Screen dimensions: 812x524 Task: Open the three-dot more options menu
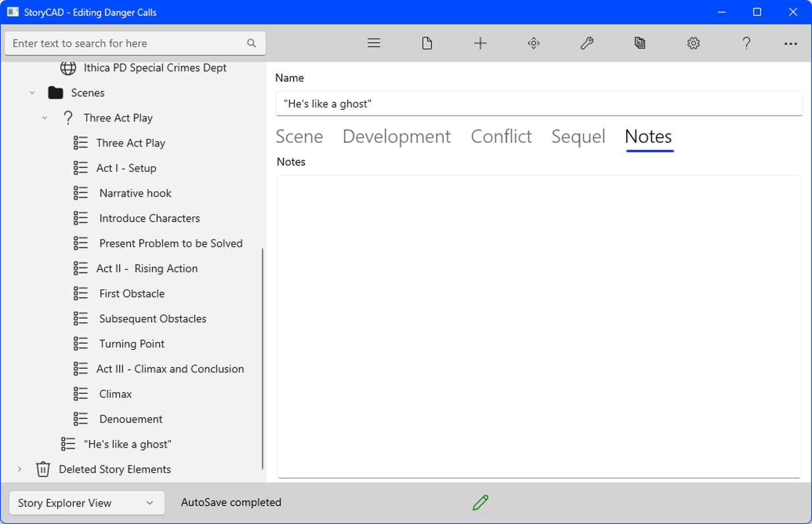(x=790, y=43)
